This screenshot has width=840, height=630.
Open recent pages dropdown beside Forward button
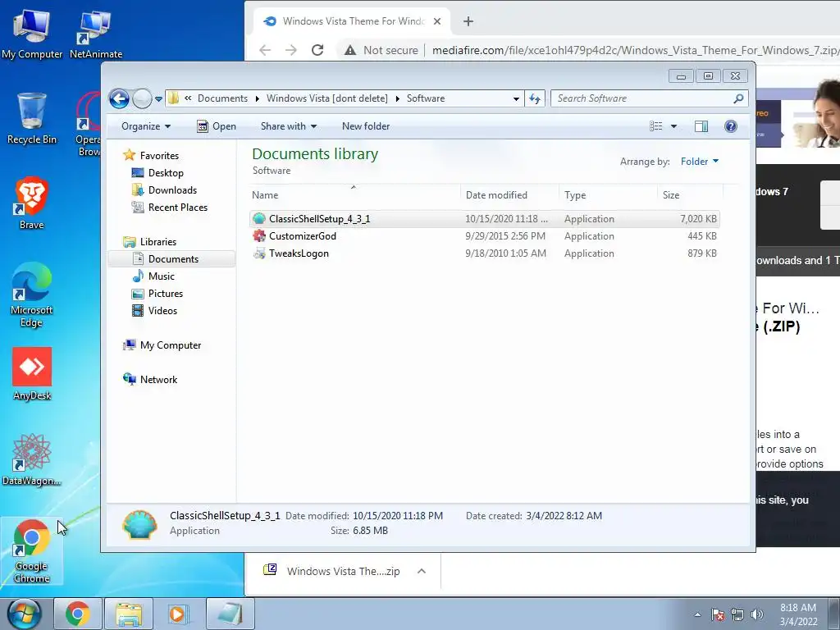pyautogui.click(x=158, y=99)
